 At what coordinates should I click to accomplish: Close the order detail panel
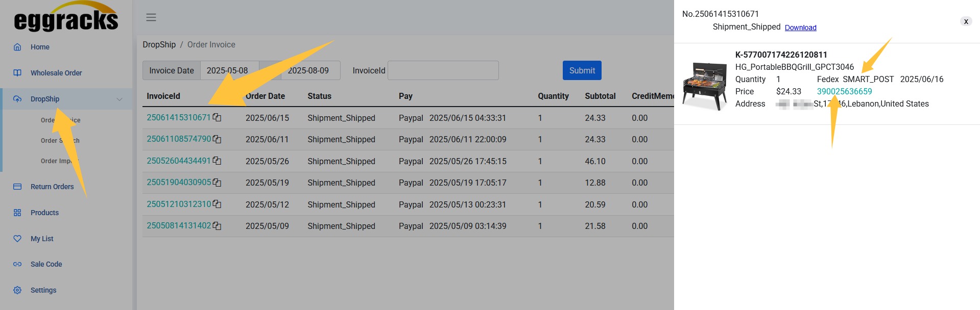(x=965, y=21)
